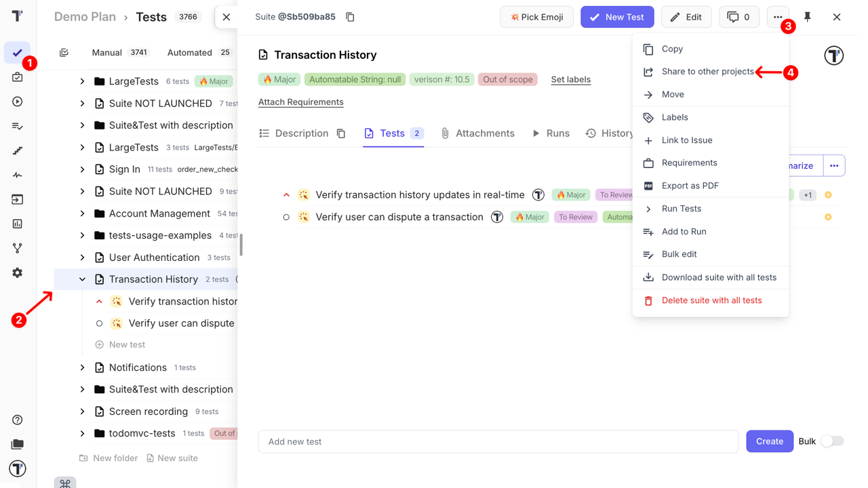
Task: Open comments with the speech bubble icon
Action: click(738, 16)
